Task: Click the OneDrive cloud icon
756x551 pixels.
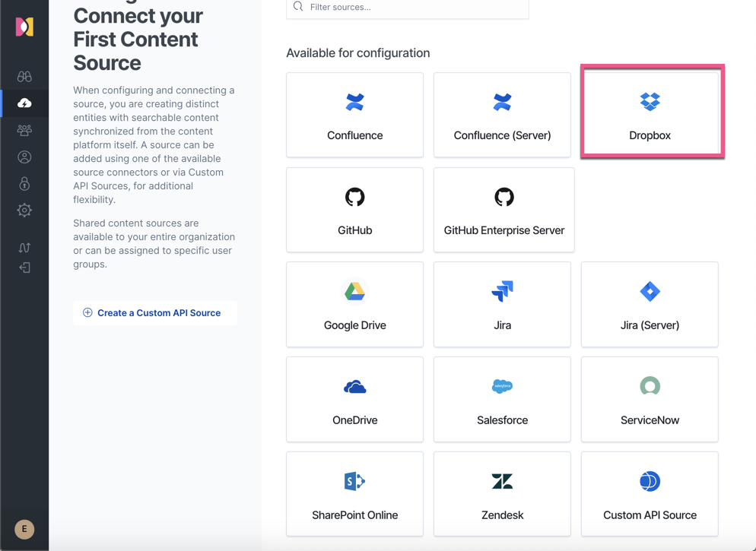Action: pyautogui.click(x=355, y=387)
